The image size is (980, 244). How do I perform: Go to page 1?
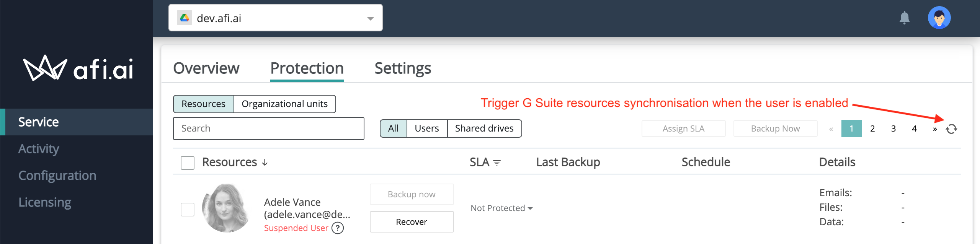(852, 129)
